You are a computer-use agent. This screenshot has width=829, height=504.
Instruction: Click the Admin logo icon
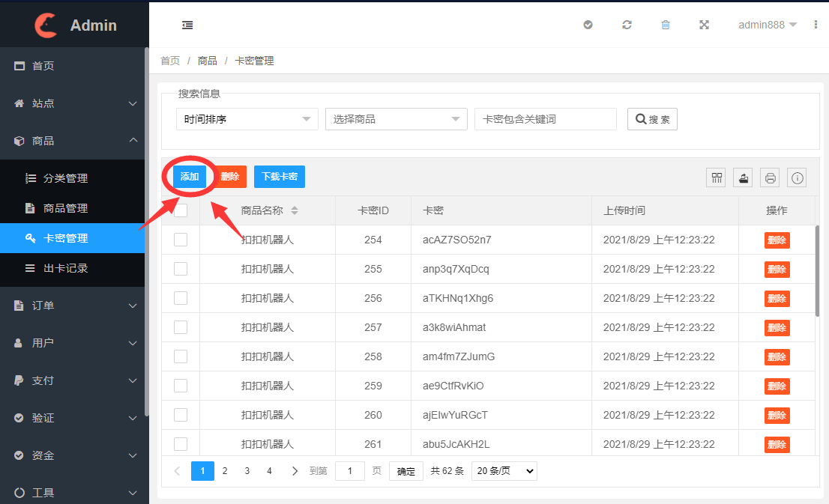pyautogui.click(x=46, y=25)
